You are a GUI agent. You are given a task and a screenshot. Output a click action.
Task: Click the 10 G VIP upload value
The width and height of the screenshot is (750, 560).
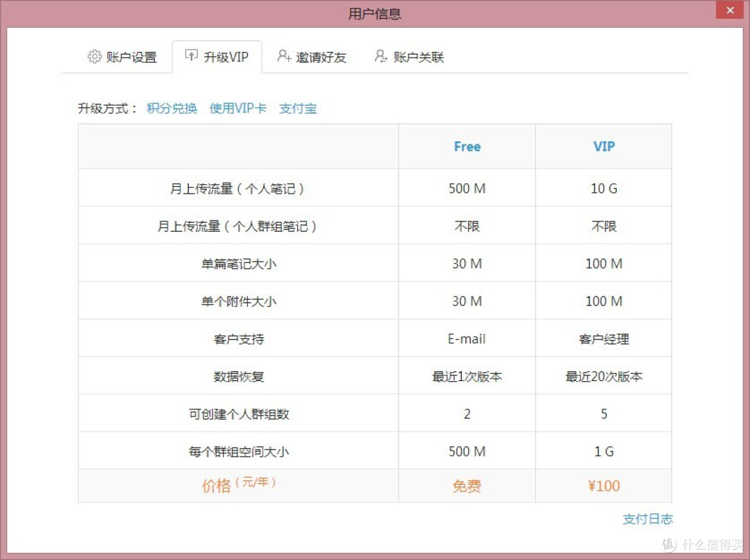coord(604,189)
